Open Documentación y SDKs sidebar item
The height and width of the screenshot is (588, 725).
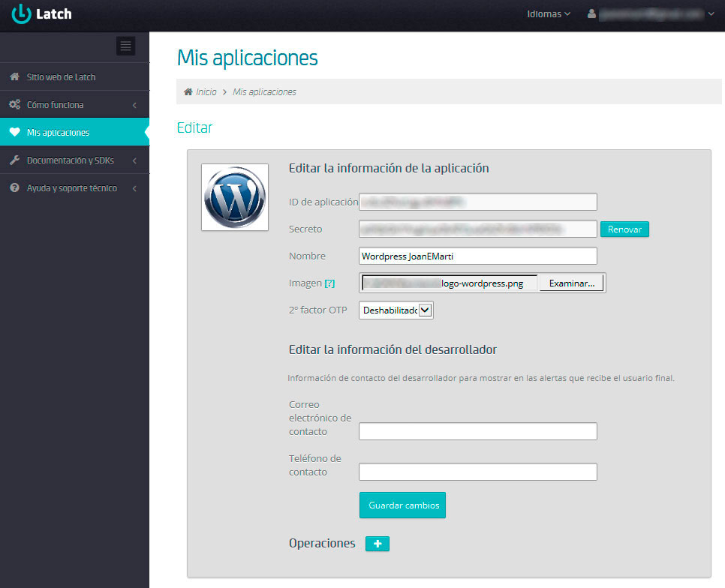[x=74, y=160]
